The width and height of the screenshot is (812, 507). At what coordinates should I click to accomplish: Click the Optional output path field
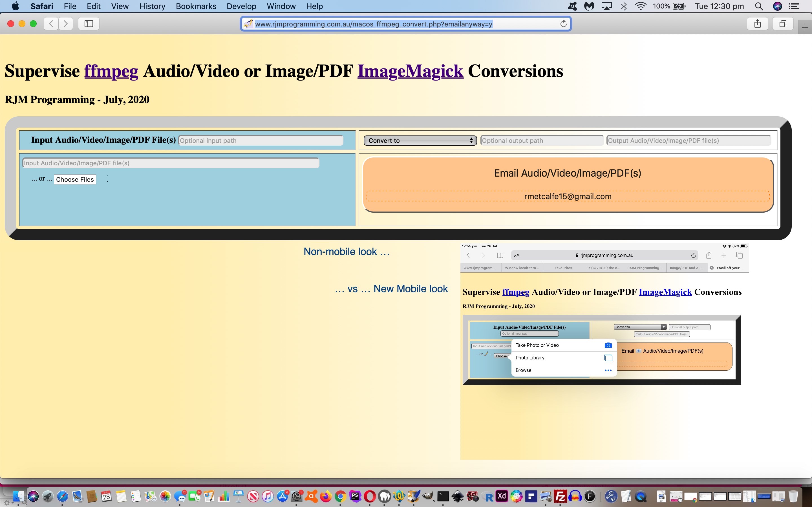(x=541, y=140)
